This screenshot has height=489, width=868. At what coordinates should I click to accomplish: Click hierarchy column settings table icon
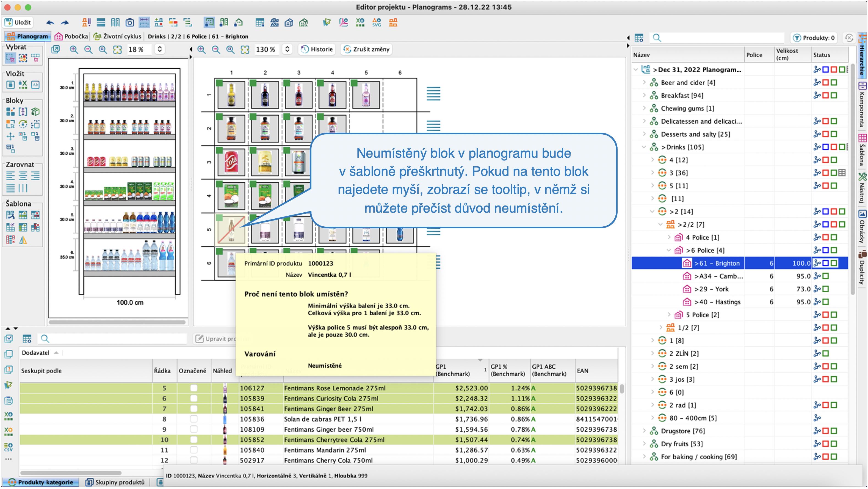(x=639, y=38)
